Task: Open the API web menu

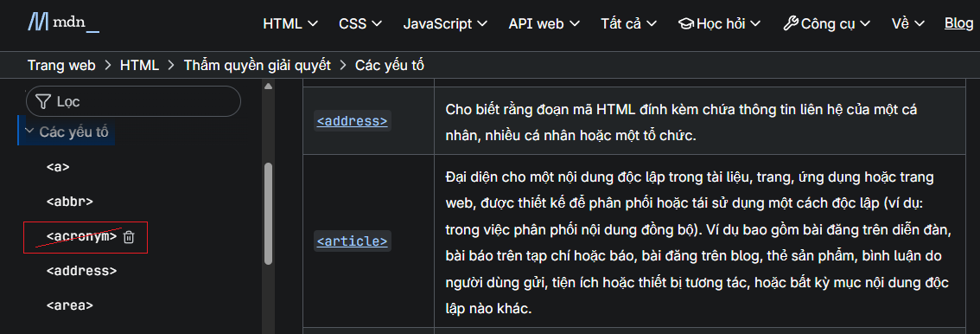Action: coord(544,23)
